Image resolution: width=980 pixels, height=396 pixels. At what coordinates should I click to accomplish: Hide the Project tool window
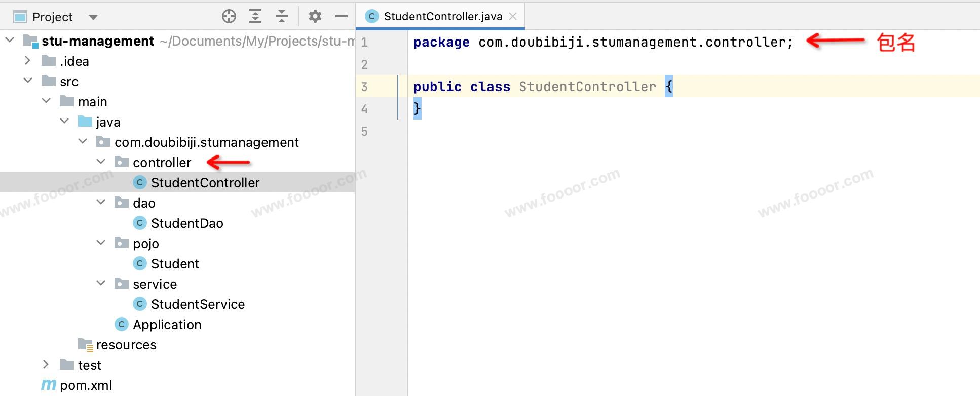(x=342, y=17)
